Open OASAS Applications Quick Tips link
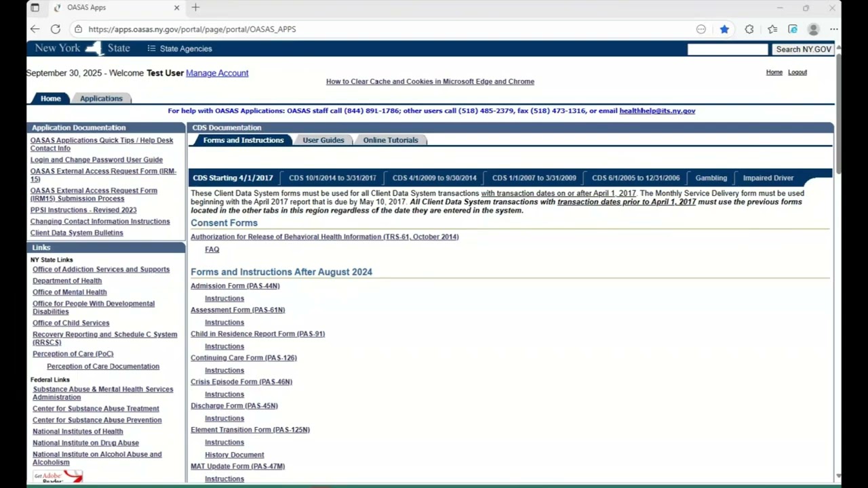The image size is (868, 488). [x=101, y=144]
